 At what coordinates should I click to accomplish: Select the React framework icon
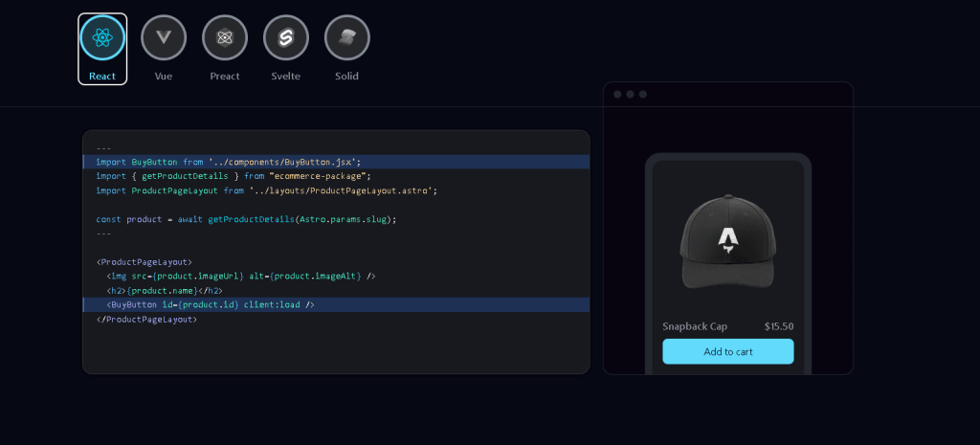[x=101, y=37]
